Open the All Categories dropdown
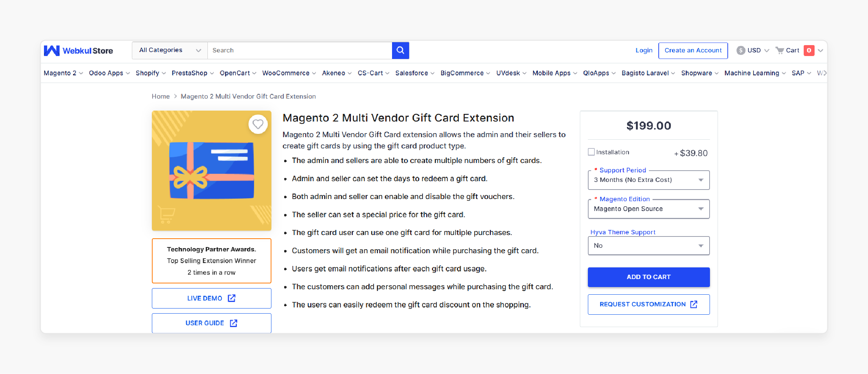This screenshot has height=374, width=868. 170,50
